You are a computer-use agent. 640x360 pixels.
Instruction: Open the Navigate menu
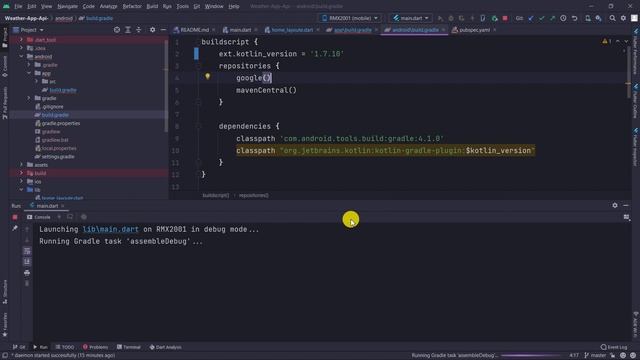pyautogui.click(x=67, y=7)
